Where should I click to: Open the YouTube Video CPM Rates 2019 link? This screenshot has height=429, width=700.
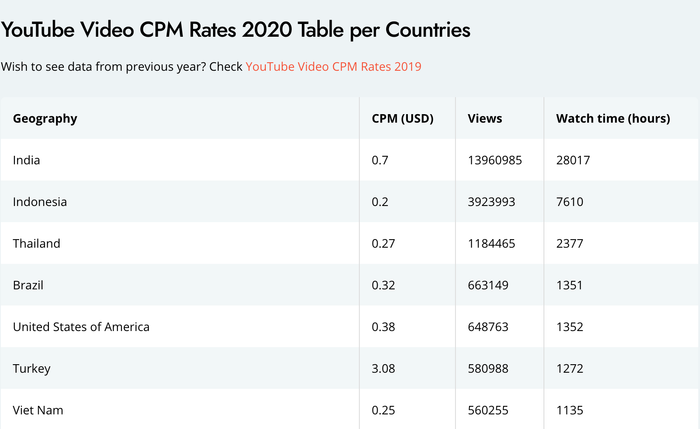(x=333, y=67)
